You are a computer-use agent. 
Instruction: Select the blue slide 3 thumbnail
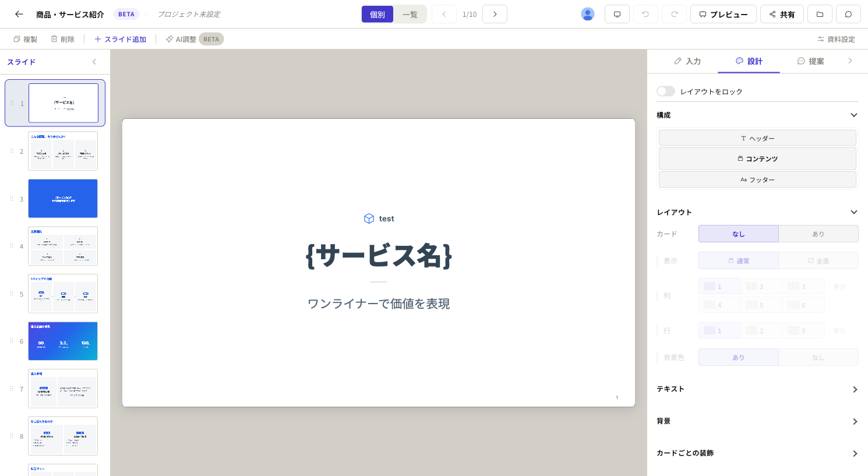(63, 199)
